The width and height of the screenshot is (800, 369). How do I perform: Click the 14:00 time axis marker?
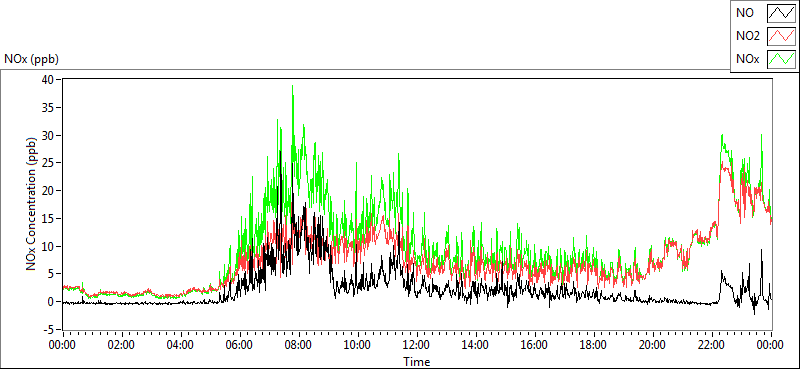click(x=476, y=345)
